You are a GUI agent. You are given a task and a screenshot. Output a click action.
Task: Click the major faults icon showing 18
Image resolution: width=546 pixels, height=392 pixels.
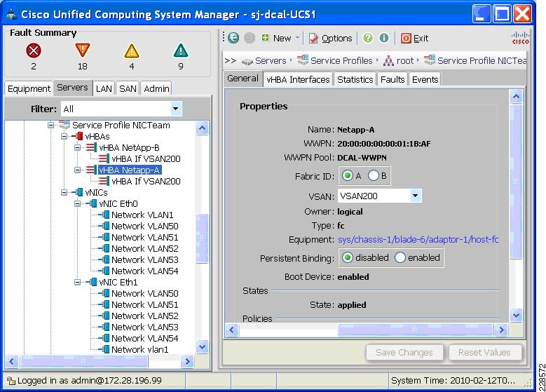click(x=83, y=50)
